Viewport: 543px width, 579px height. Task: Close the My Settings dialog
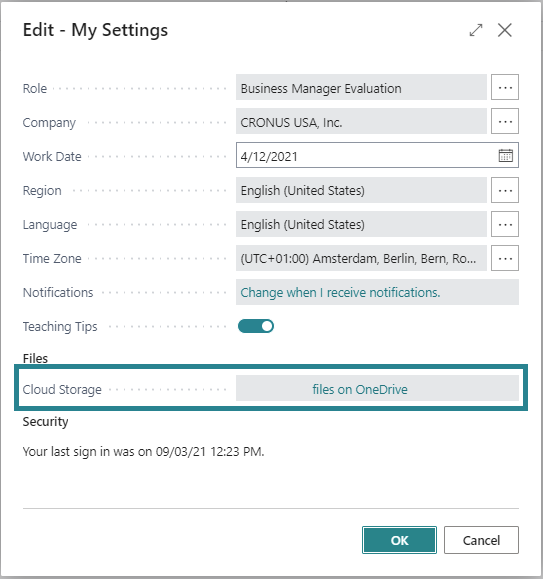[504, 30]
